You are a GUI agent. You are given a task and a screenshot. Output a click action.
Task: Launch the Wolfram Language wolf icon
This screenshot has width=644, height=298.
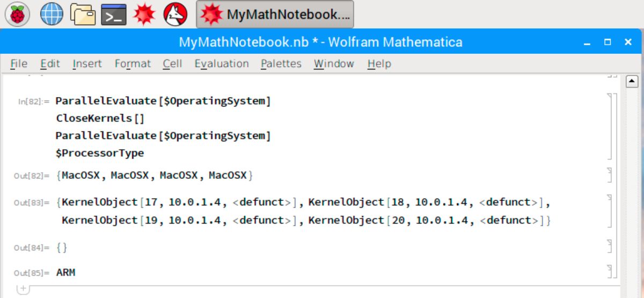pyautogui.click(x=175, y=14)
